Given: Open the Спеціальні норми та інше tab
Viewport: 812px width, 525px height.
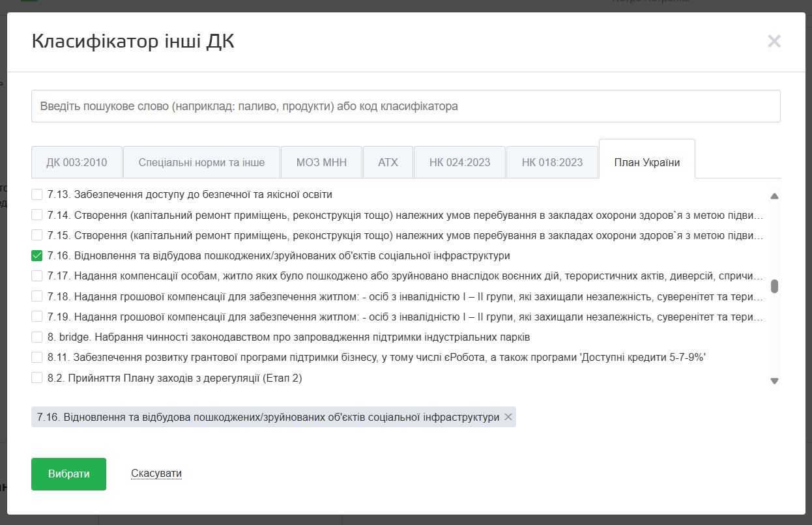Looking at the screenshot, I should point(201,162).
